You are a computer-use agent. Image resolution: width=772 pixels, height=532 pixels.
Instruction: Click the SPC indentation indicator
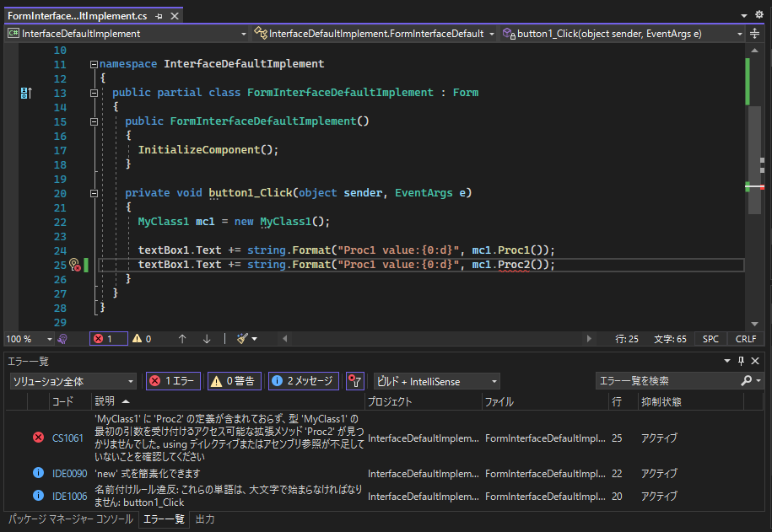point(710,339)
